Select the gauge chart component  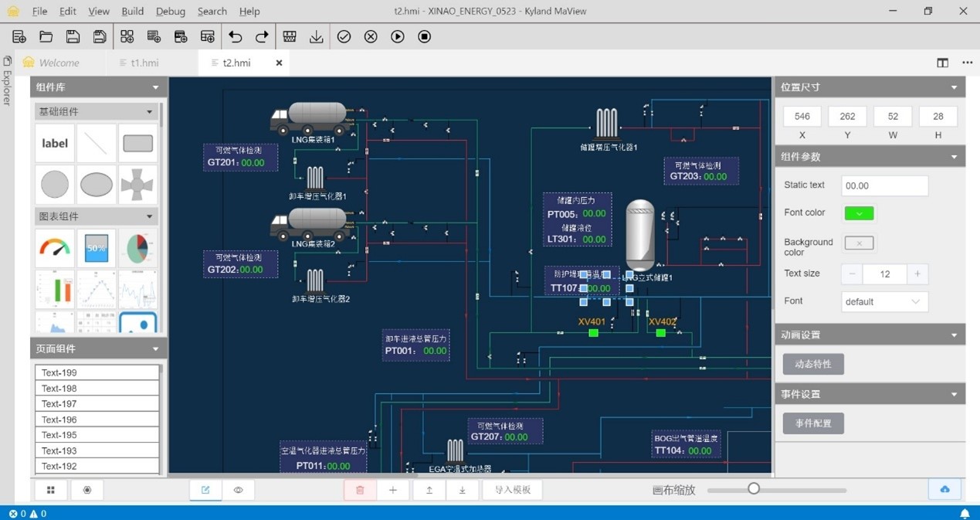tap(55, 248)
